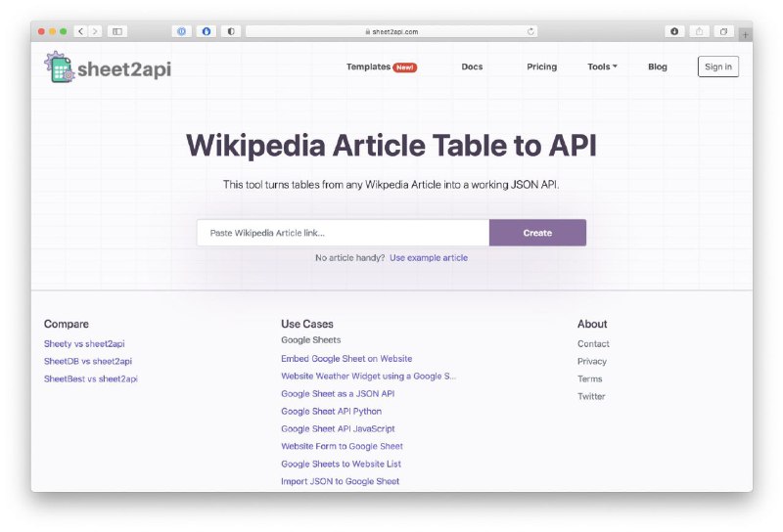This screenshot has height=532, width=783.
Task: Reload the page using refresh icon
Action: tap(530, 31)
